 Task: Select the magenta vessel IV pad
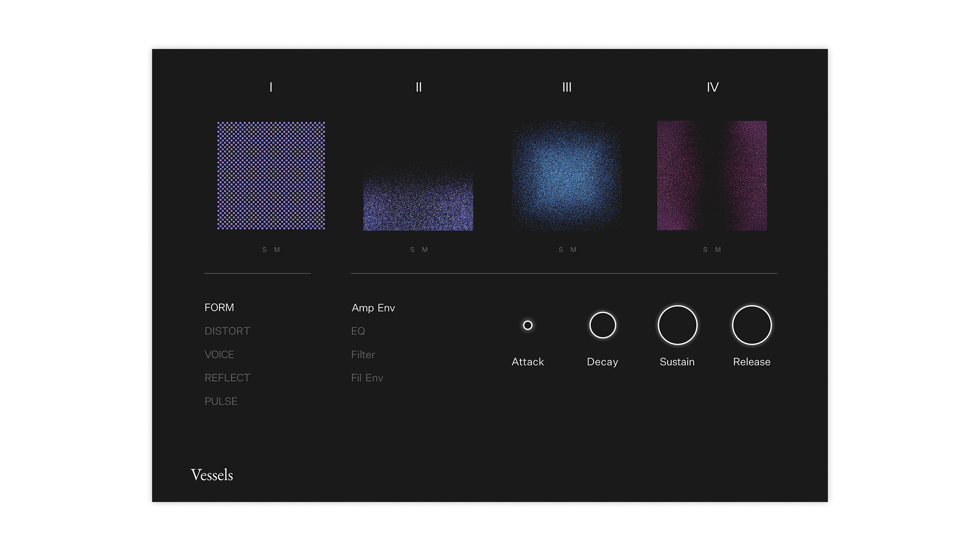point(712,176)
